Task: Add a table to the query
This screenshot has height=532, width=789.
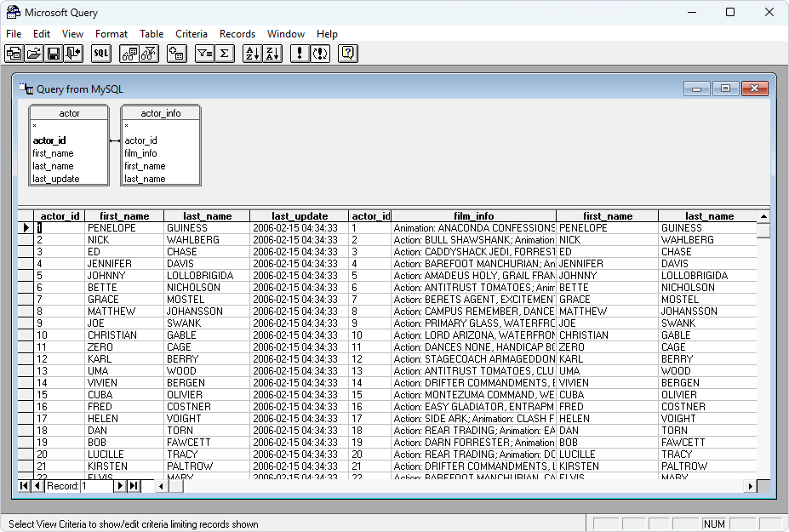Action: tap(176, 54)
